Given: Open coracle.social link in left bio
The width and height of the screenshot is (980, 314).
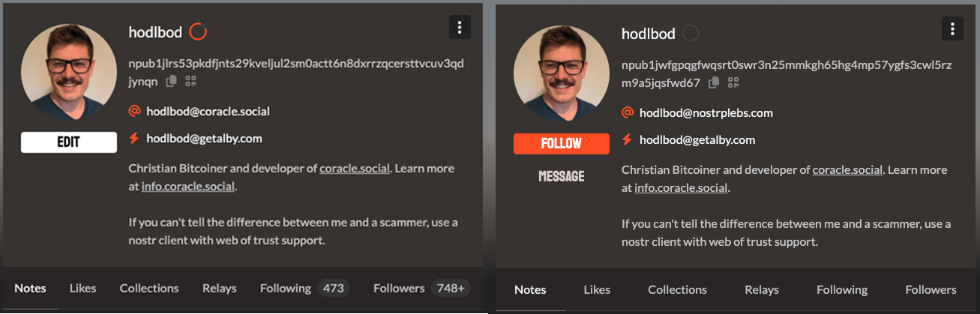Looking at the screenshot, I should [x=355, y=168].
